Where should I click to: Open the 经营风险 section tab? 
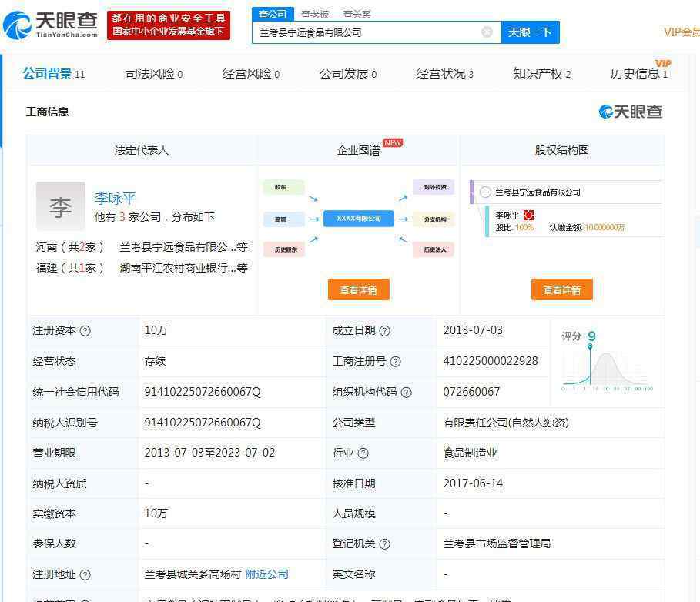251,74
